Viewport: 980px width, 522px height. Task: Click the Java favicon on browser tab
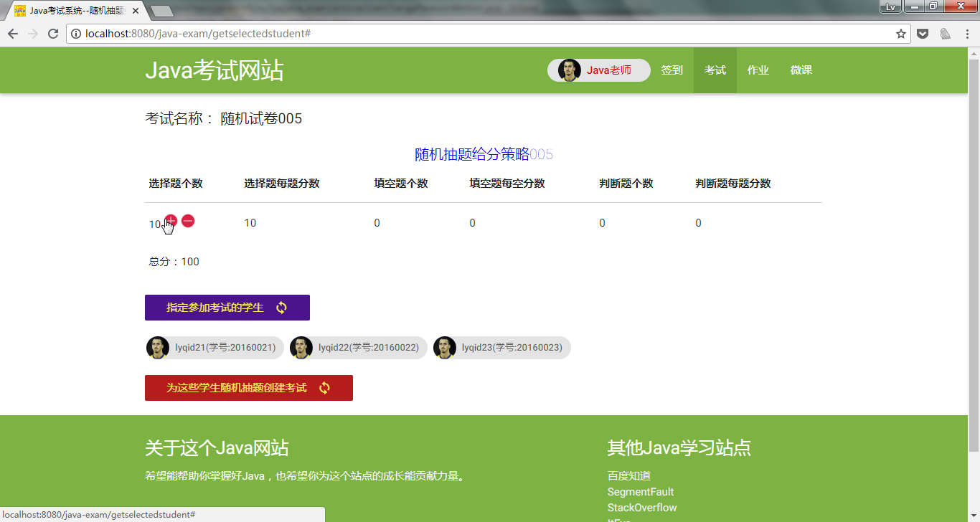[20, 11]
